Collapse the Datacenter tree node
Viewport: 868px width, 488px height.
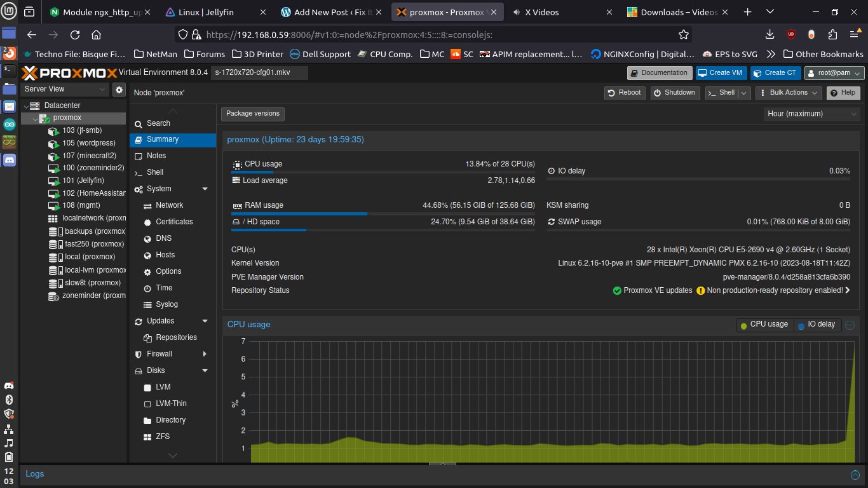point(26,105)
